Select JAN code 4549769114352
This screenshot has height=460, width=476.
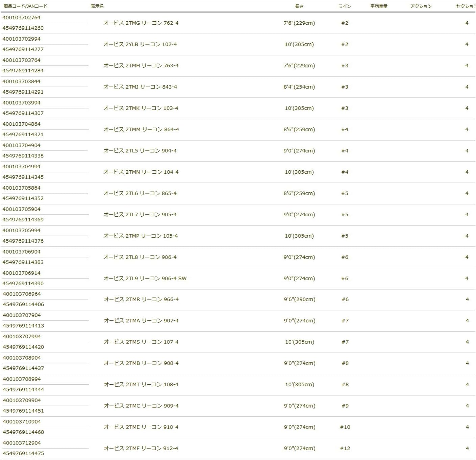pyautogui.click(x=23, y=198)
